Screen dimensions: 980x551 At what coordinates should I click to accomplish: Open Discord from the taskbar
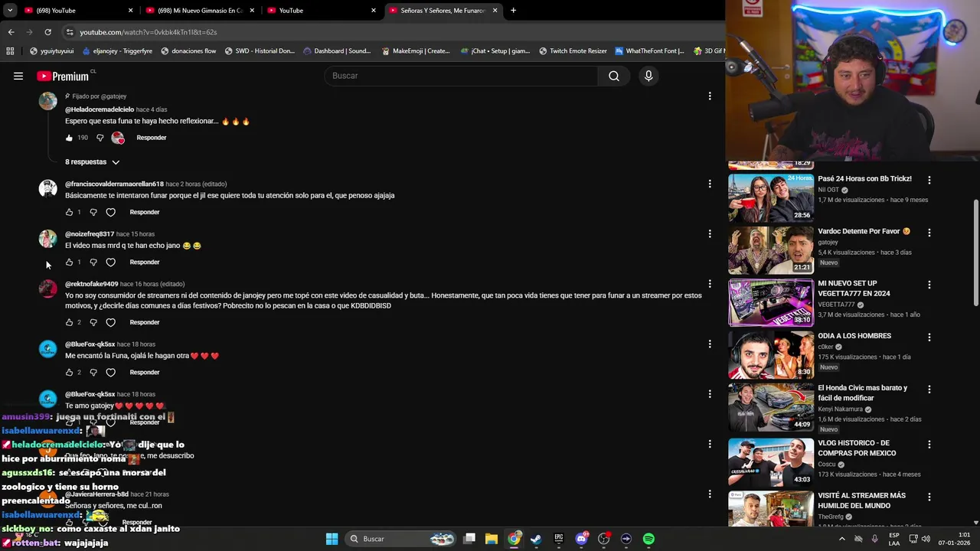[581, 539]
